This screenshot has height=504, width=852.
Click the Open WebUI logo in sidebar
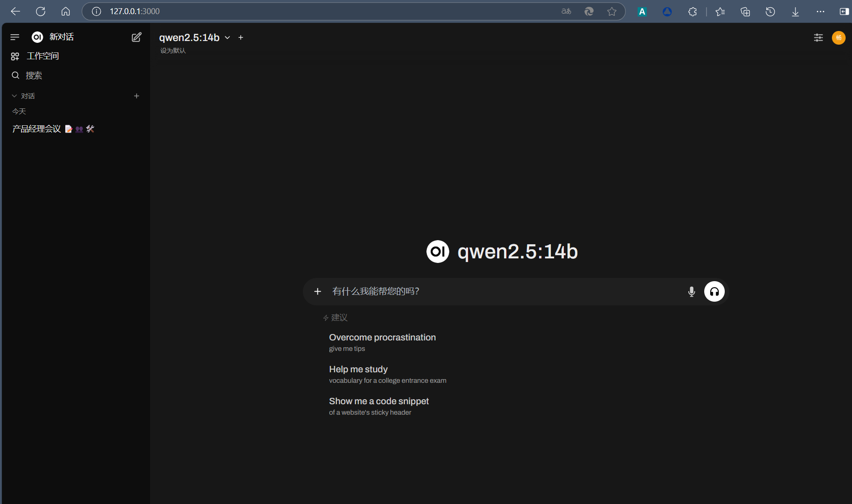pos(37,37)
